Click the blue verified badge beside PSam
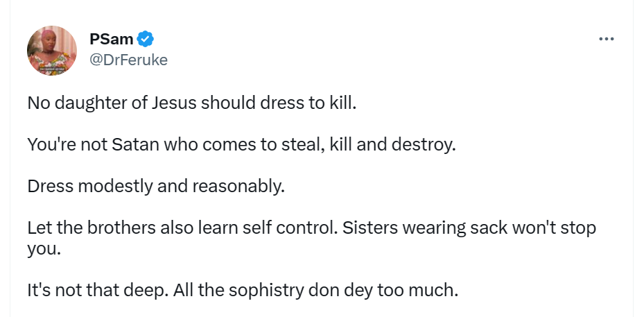 click(x=146, y=40)
